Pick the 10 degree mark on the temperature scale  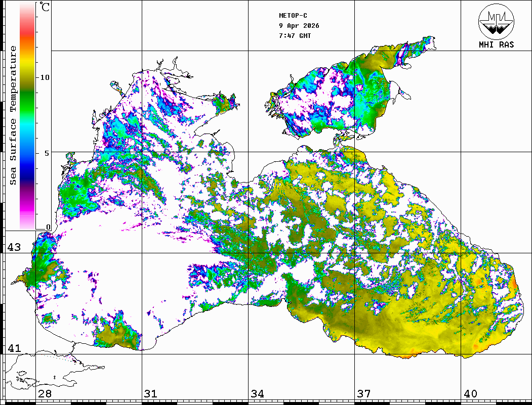pos(45,77)
